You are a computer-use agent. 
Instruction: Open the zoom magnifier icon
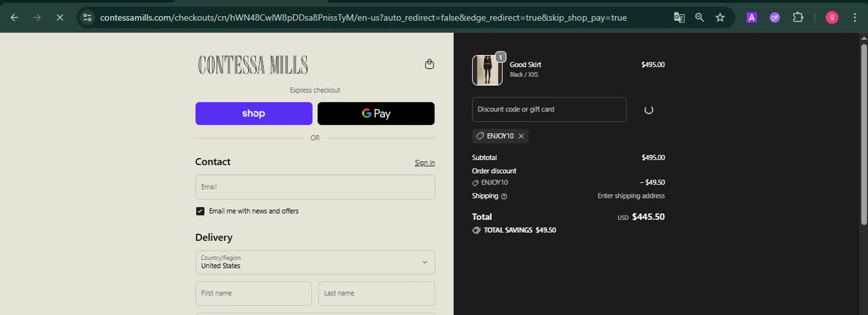(x=700, y=17)
